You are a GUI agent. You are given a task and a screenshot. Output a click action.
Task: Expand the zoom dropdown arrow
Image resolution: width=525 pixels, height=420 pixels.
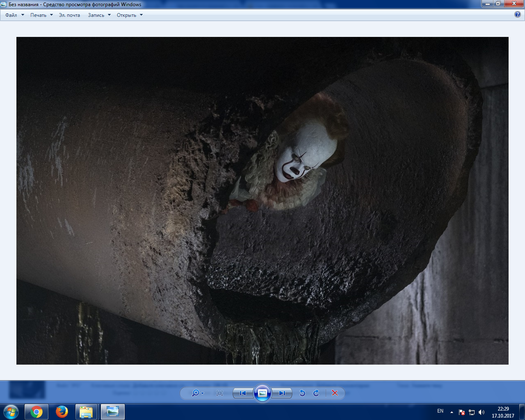point(202,393)
